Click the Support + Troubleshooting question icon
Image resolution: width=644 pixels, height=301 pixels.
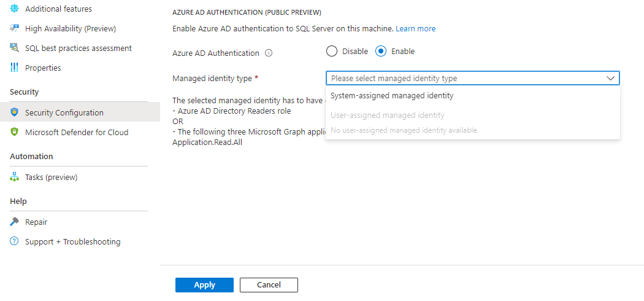click(x=14, y=241)
